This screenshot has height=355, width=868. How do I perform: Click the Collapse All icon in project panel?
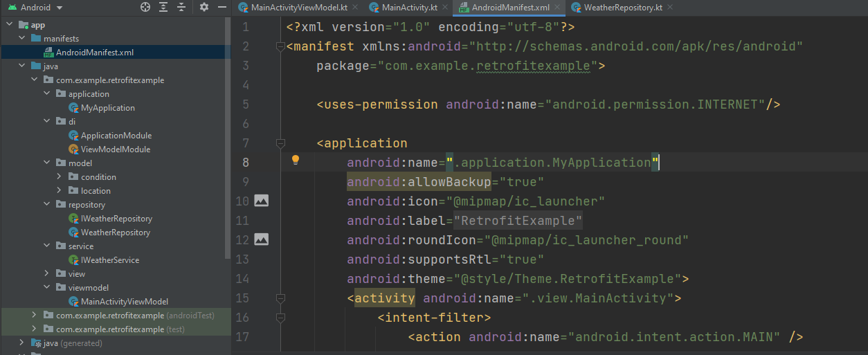(x=181, y=7)
